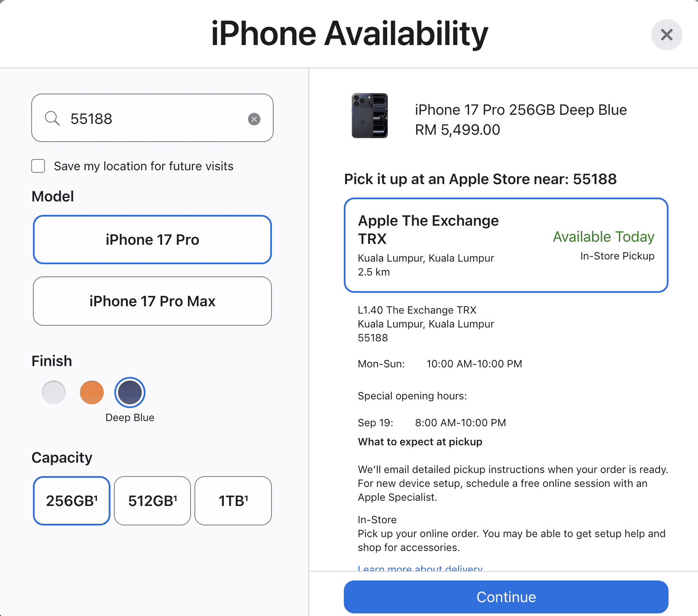Choose the 512GB capacity option
Screen dimensions: 698x616
152,501
